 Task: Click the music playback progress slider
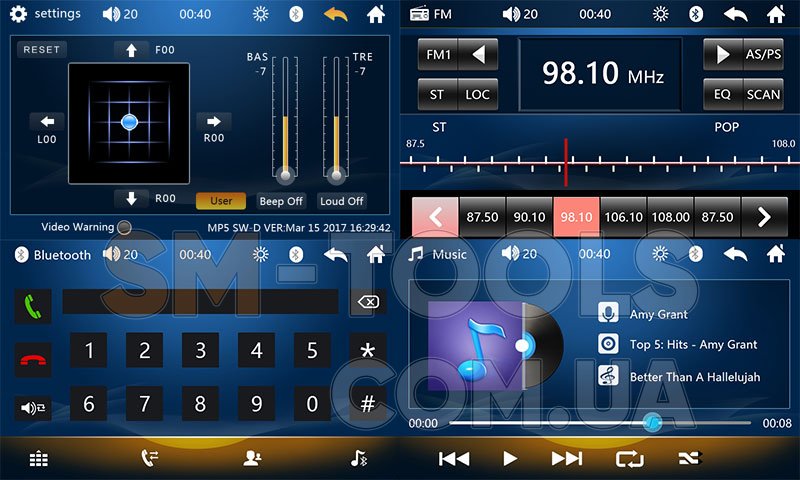pos(600,423)
